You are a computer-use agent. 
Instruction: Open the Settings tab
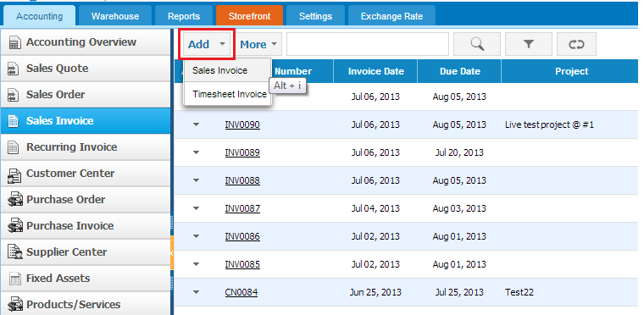[315, 16]
